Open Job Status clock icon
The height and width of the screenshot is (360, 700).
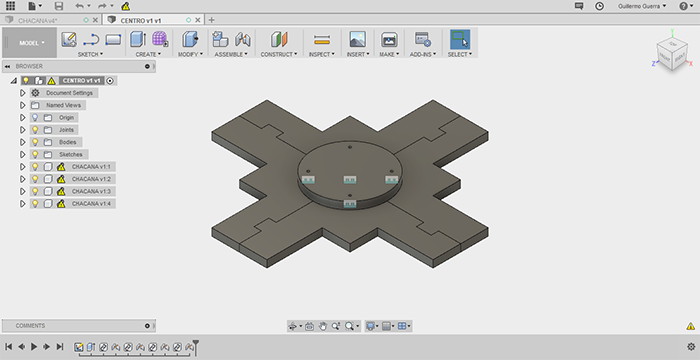[x=600, y=6]
